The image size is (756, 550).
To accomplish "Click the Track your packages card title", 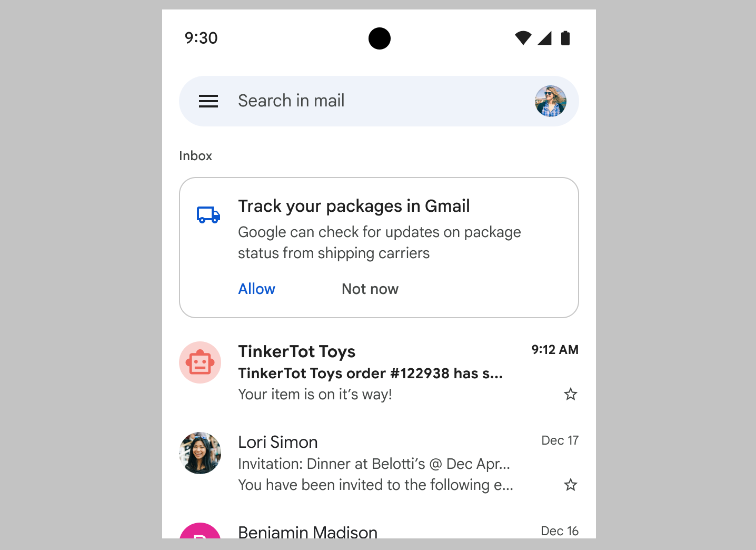I will [354, 206].
